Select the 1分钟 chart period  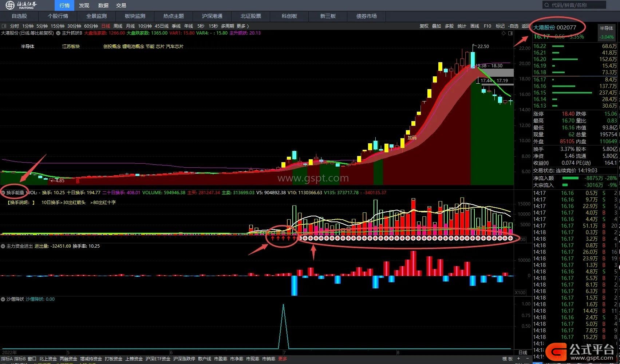tap(28, 26)
